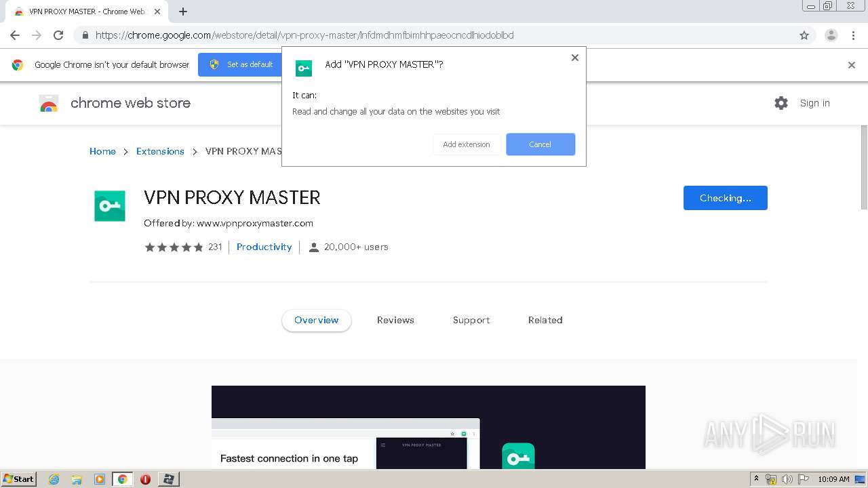Confirm with the Add extension button
Screen dimensions: 868x488
coord(467,144)
